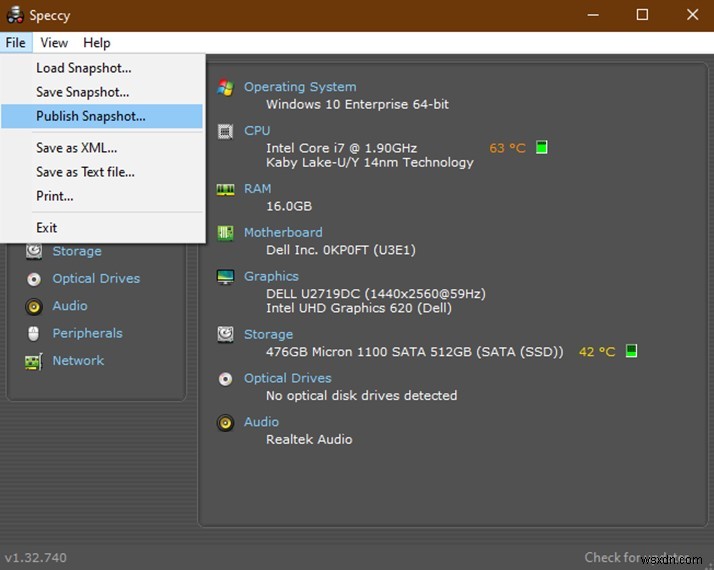Open the File menu
Screen dimensions: 714x570
15,43
